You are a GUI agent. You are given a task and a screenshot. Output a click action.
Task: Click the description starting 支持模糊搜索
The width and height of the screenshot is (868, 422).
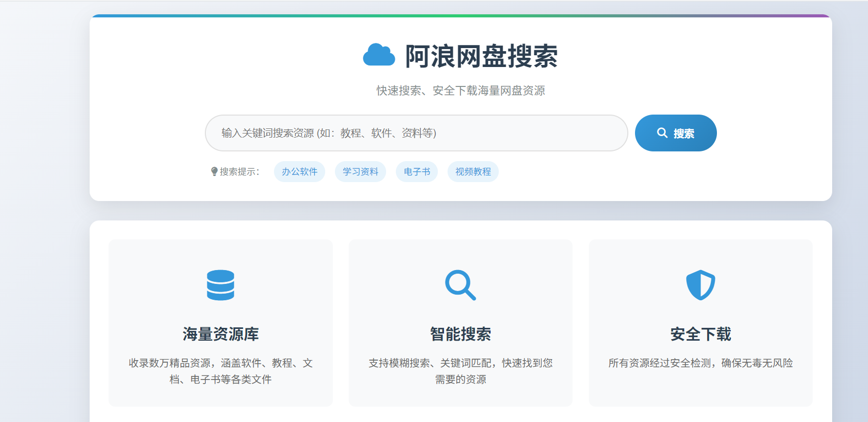460,371
